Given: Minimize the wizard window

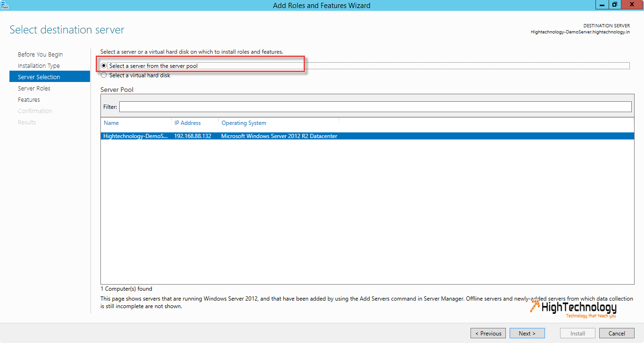Looking at the screenshot, I should coord(602,5).
